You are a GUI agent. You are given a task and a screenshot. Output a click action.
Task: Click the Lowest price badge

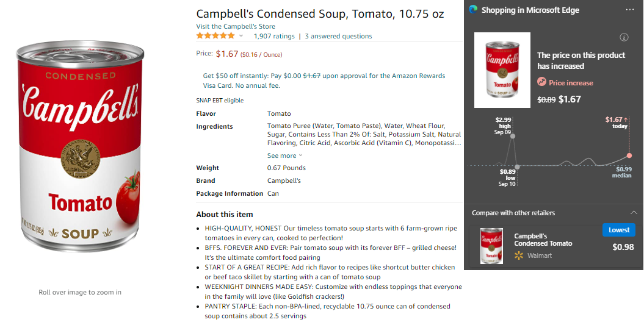[618, 230]
